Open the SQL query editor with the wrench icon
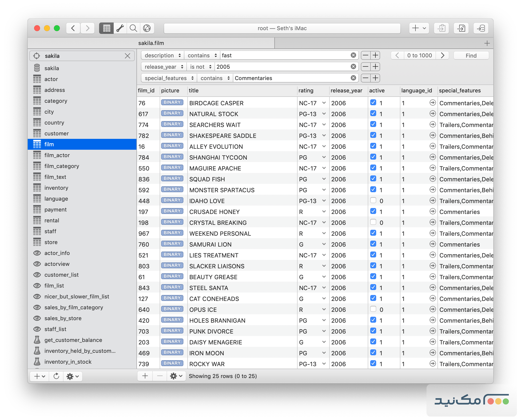 pyautogui.click(x=121, y=28)
